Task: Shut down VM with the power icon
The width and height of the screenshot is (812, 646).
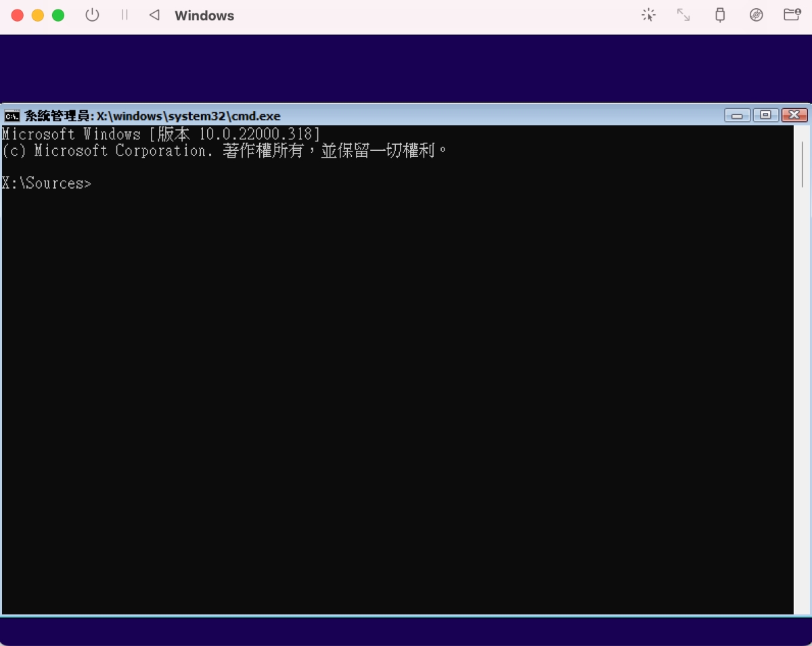Action: coord(92,15)
